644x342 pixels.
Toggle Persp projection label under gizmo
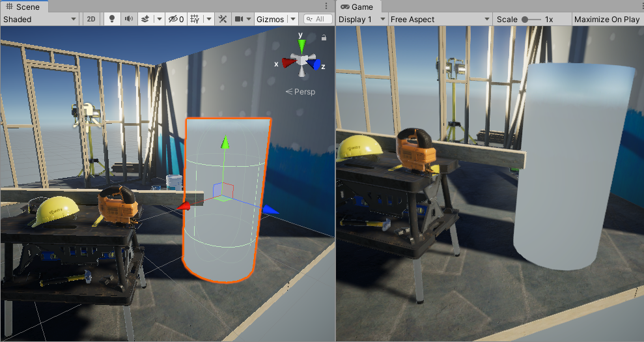pyautogui.click(x=300, y=92)
